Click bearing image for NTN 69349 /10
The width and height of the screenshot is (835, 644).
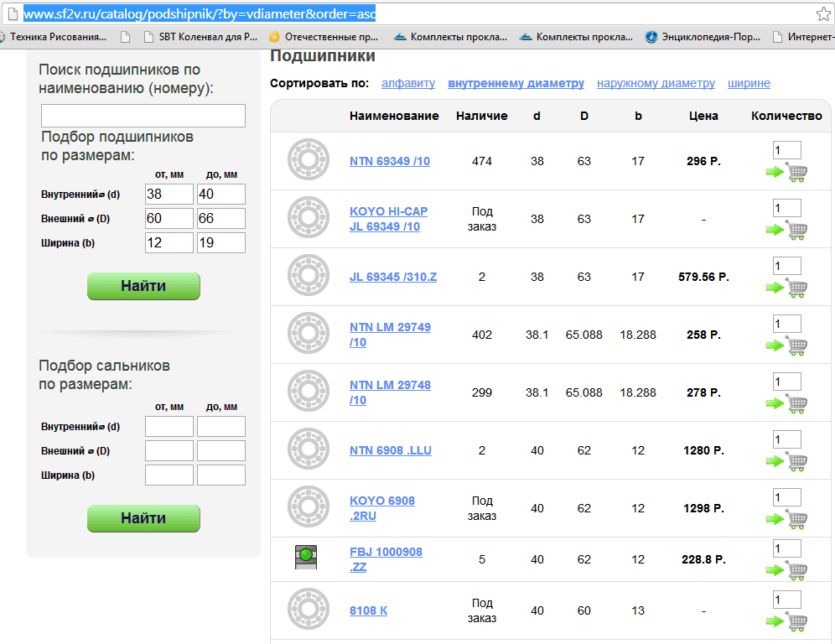tap(308, 161)
